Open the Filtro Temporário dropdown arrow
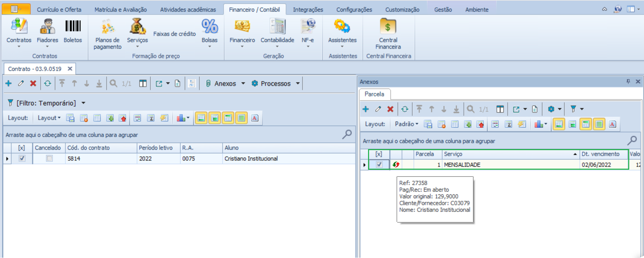This screenshot has height=258, width=644. [84, 103]
